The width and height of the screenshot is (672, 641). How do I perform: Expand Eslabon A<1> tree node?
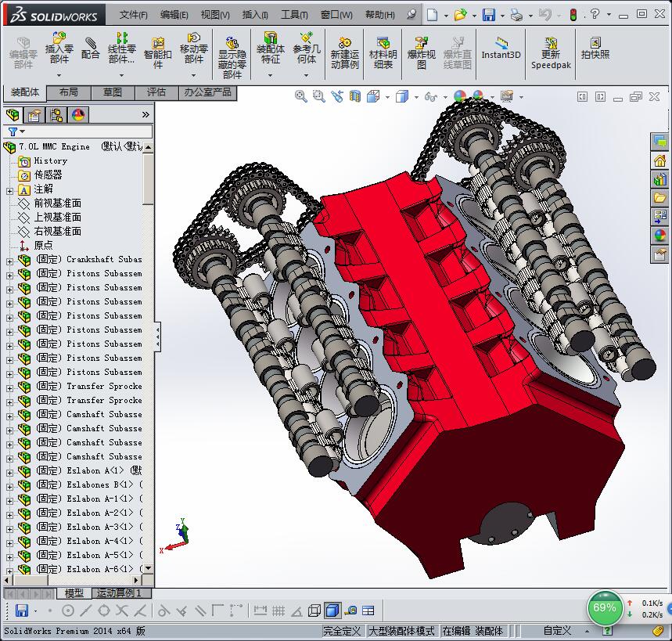pos(10,473)
